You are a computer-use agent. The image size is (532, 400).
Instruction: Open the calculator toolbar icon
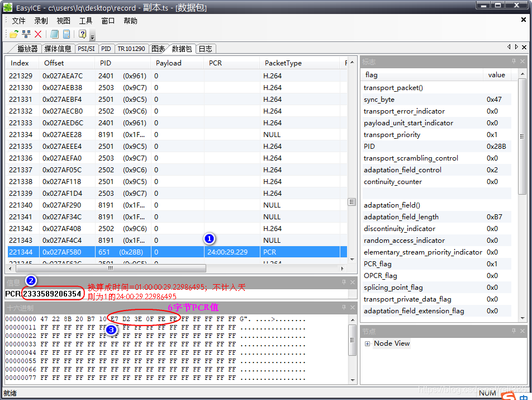click(x=66, y=34)
